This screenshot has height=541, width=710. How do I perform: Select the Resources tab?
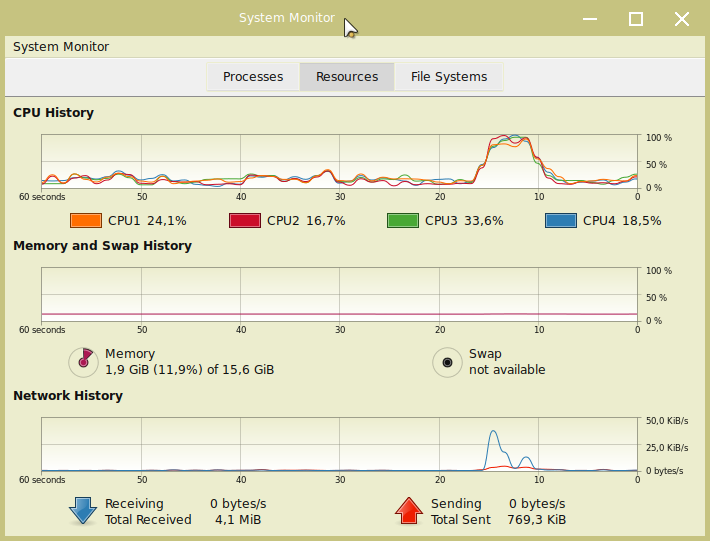click(x=347, y=77)
